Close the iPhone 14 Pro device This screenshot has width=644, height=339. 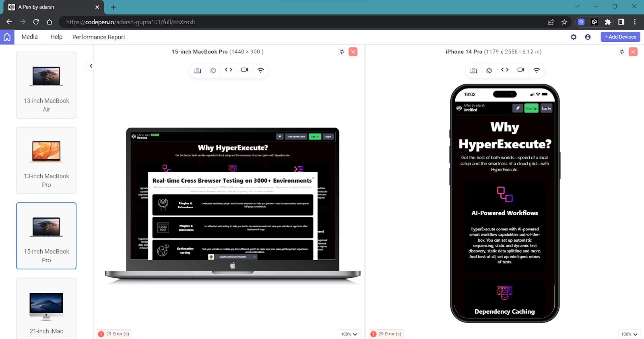pos(633,52)
